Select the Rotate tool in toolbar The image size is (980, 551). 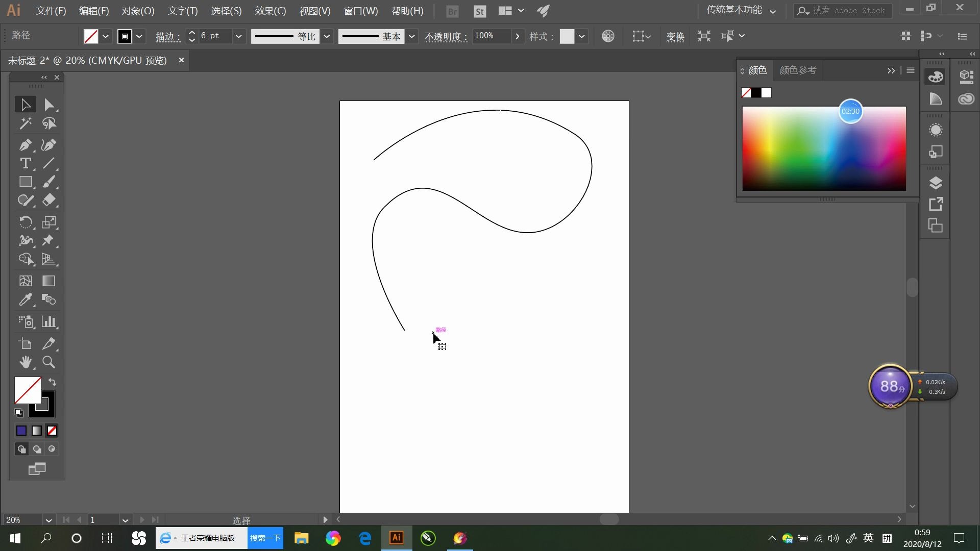(26, 222)
